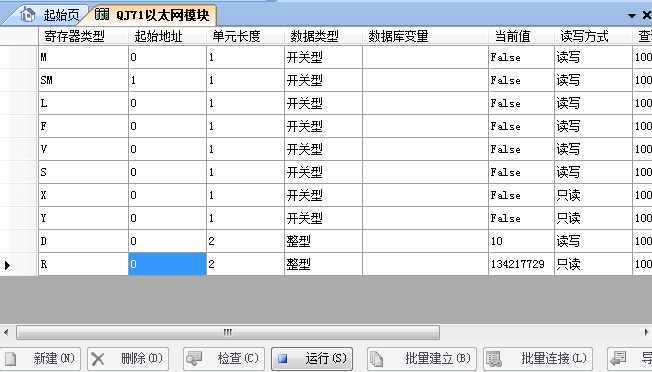The height and width of the screenshot is (372, 652).
Task: Click 只读 access mode in R row
Action: (x=593, y=264)
